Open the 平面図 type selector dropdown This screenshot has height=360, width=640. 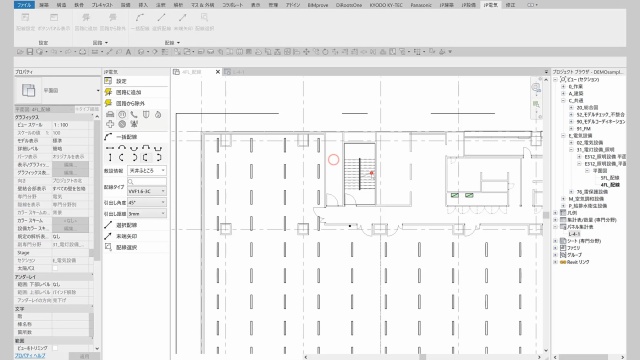click(98, 90)
